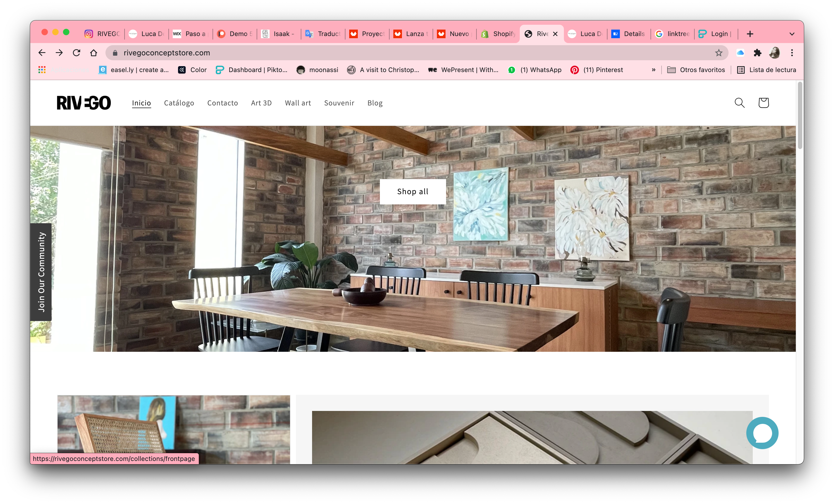Click the Shop all button
This screenshot has width=834, height=504.
413,192
